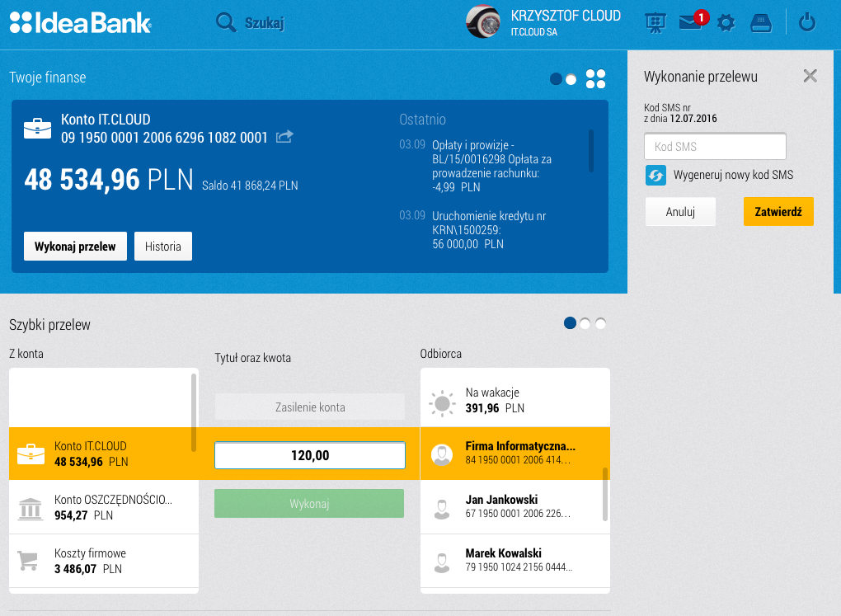Click the user avatar picture
This screenshot has height=616, width=841.
pyautogui.click(x=483, y=22)
